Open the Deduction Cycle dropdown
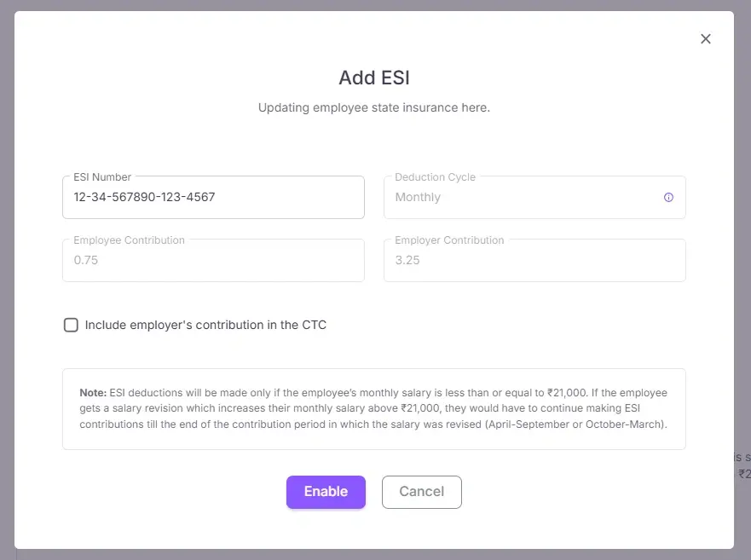The image size is (751, 560). pos(534,198)
